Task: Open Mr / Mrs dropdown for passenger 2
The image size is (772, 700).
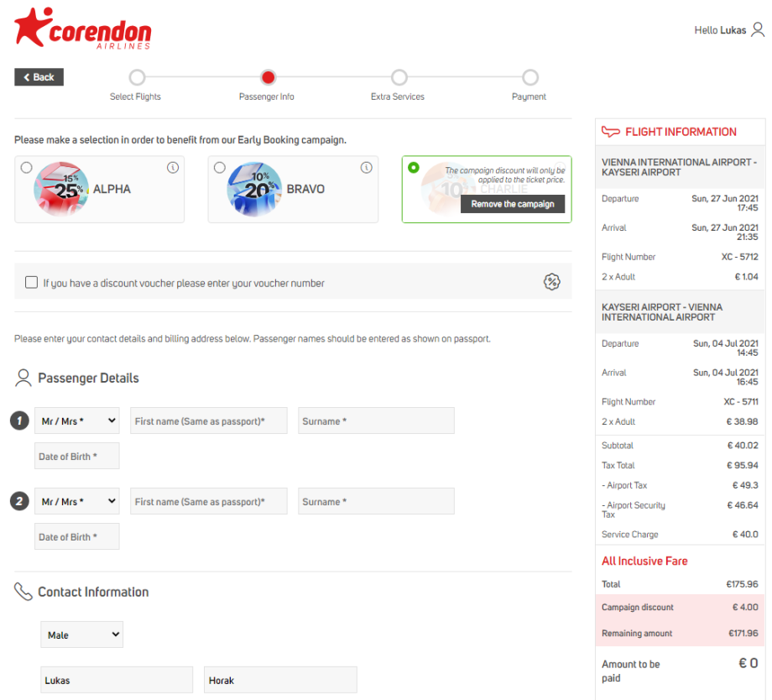Action: [x=77, y=502]
